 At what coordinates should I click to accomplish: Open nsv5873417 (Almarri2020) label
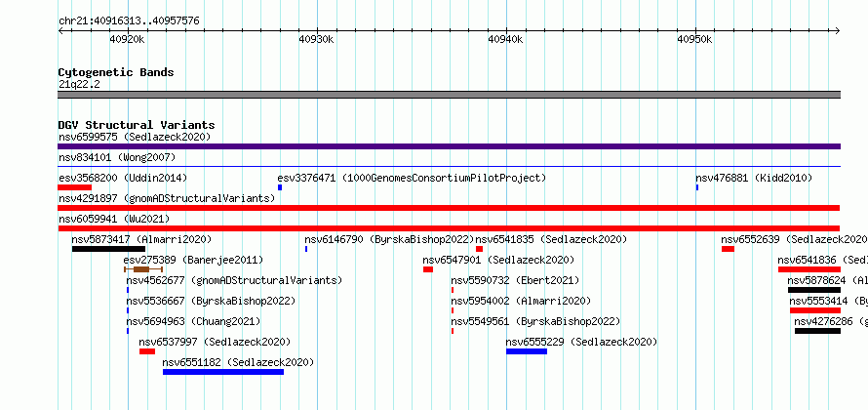click(141, 239)
